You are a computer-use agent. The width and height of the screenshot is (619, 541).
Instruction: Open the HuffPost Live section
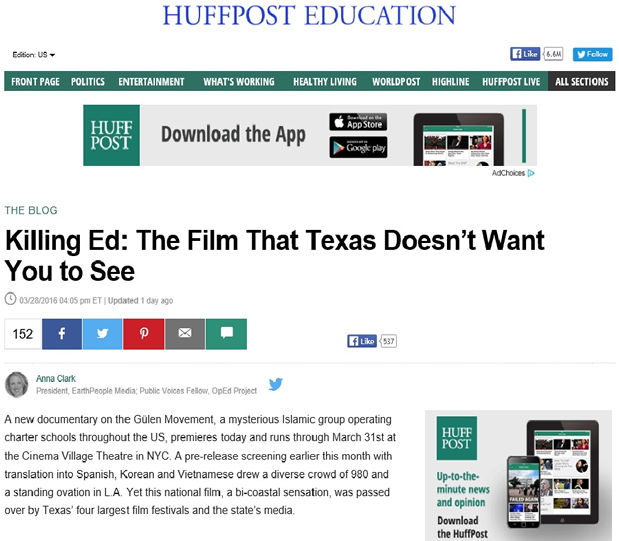511,81
